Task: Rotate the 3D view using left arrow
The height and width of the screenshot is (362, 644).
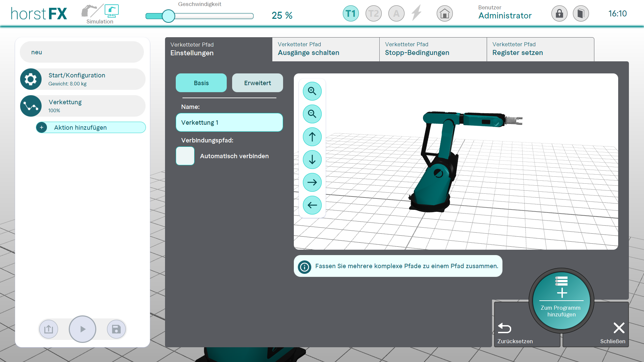Action: tap(312, 205)
